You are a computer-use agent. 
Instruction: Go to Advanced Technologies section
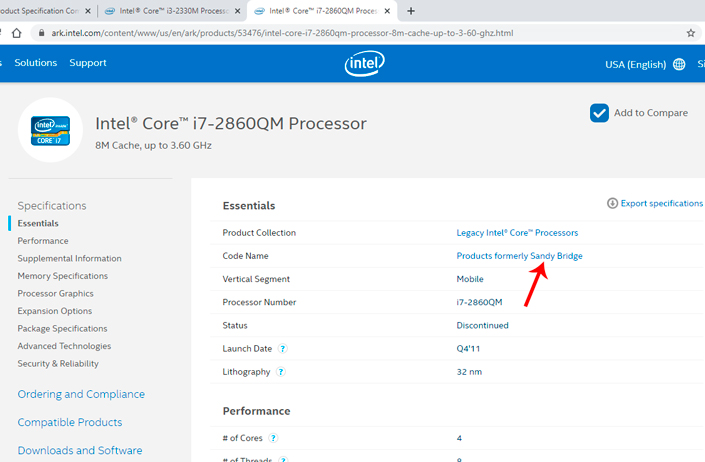tap(64, 346)
